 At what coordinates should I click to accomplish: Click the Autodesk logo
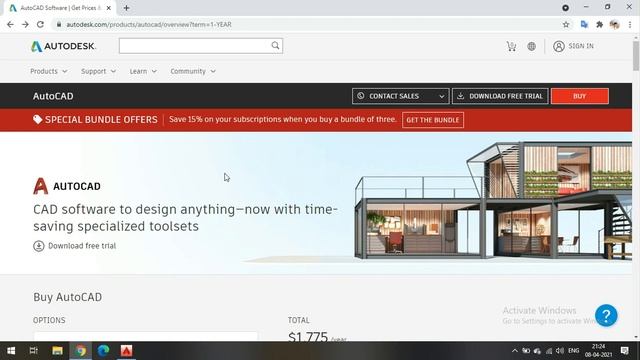tap(63, 46)
